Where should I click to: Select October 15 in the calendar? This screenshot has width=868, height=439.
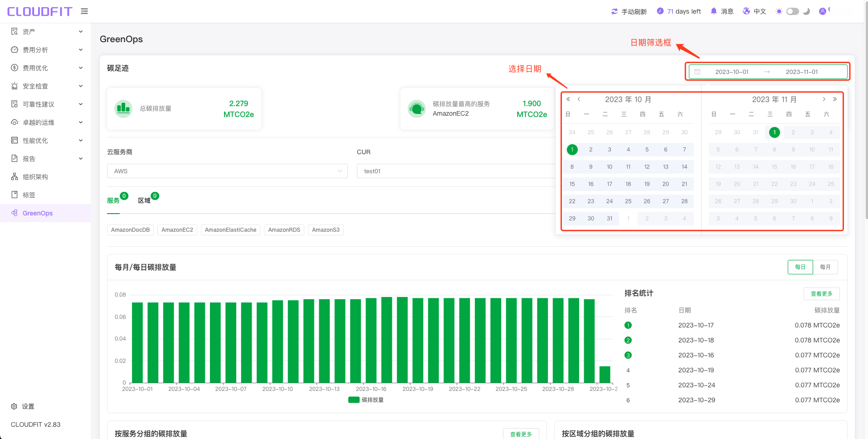tap(572, 184)
